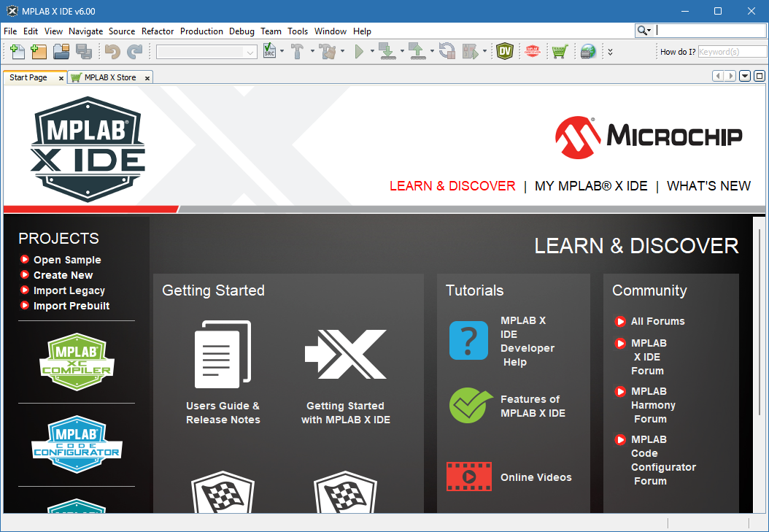Maximize the editor window button
The image size is (769, 532).
(x=760, y=76)
